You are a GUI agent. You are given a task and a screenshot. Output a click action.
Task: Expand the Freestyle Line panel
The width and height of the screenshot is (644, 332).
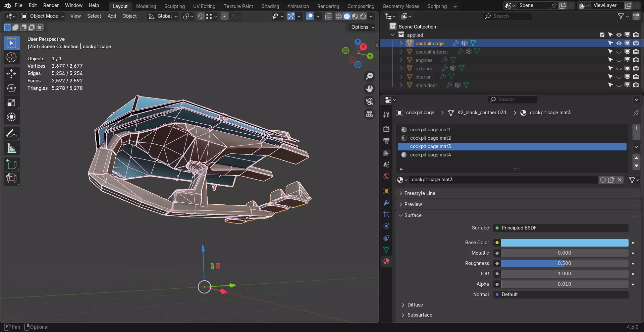(420, 193)
